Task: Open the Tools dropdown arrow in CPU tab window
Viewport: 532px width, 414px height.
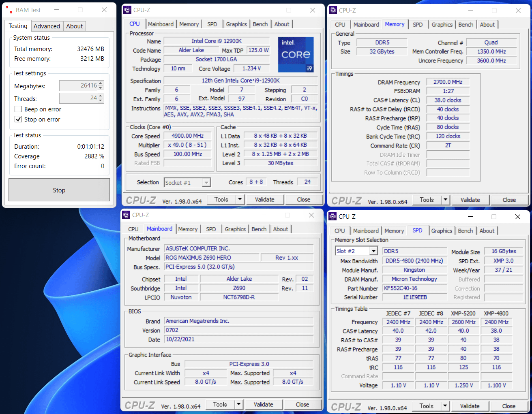Action: (x=240, y=199)
